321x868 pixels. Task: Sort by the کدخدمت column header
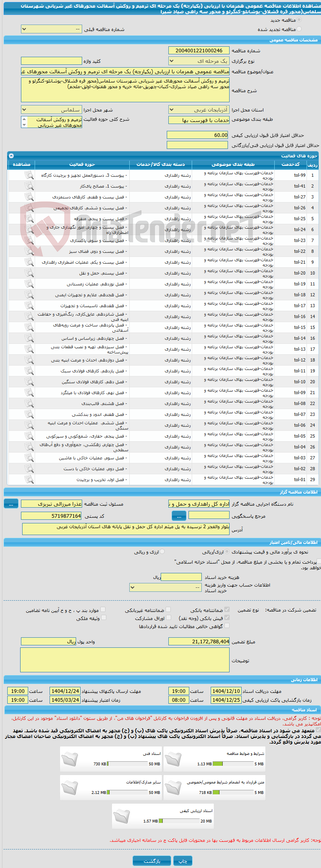pyautogui.click(x=291, y=164)
